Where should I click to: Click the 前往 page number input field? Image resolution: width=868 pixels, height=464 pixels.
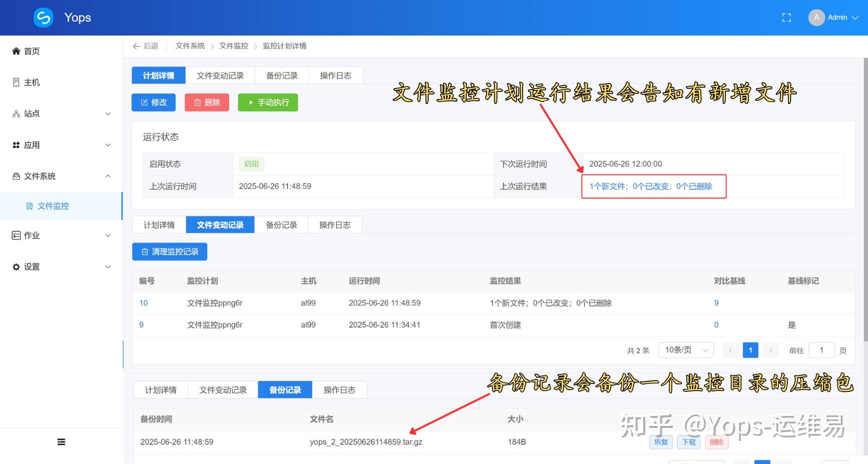pos(821,350)
